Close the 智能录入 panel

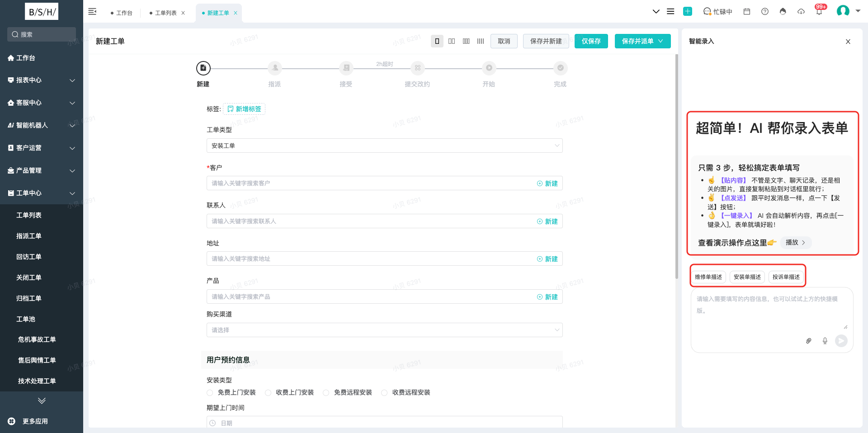point(848,42)
